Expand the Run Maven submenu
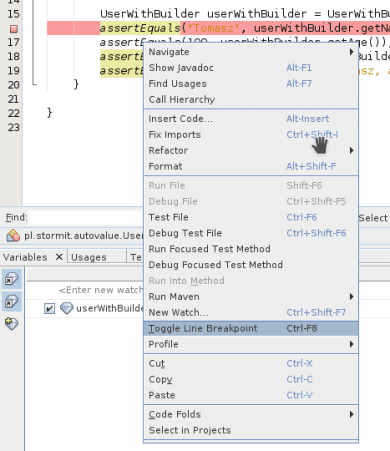Screen dimensions: 390x451 (x=251, y=297)
